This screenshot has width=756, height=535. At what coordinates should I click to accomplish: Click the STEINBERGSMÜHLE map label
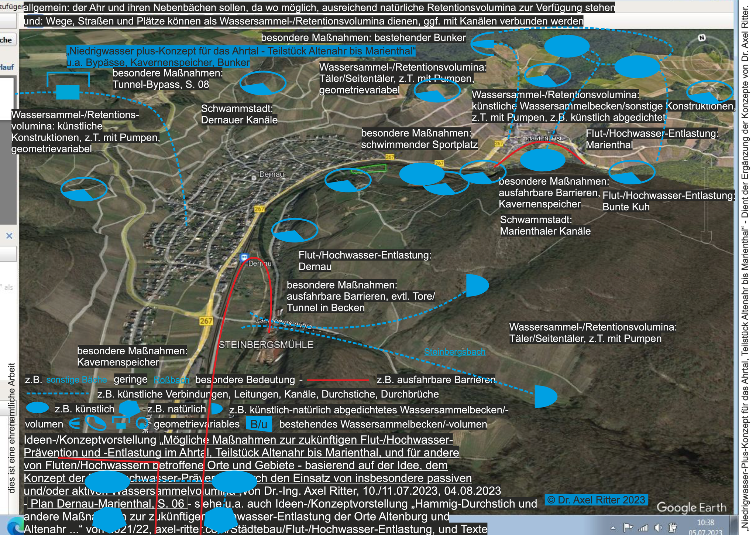coord(266,345)
